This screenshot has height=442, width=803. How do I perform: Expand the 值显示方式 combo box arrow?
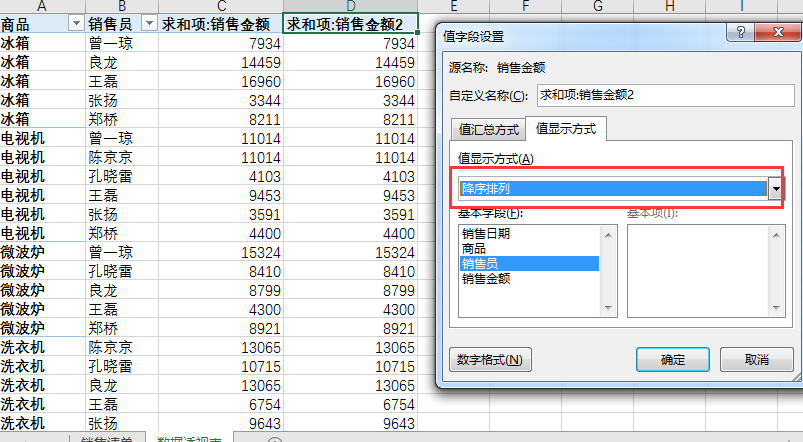click(774, 189)
